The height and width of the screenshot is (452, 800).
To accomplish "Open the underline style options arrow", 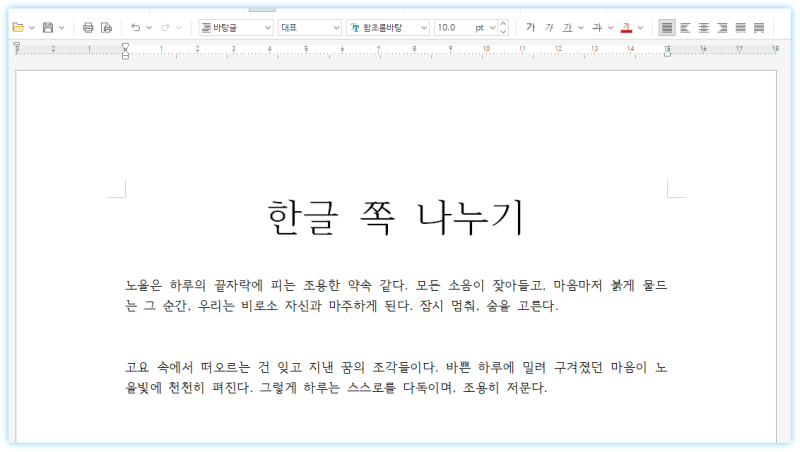I will point(581,27).
